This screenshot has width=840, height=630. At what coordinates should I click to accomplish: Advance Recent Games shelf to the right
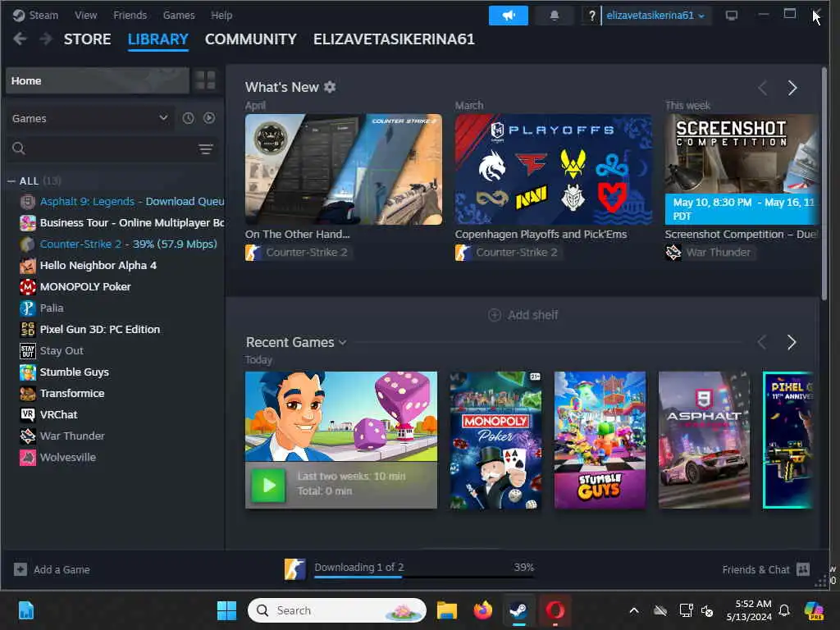click(x=792, y=342)
